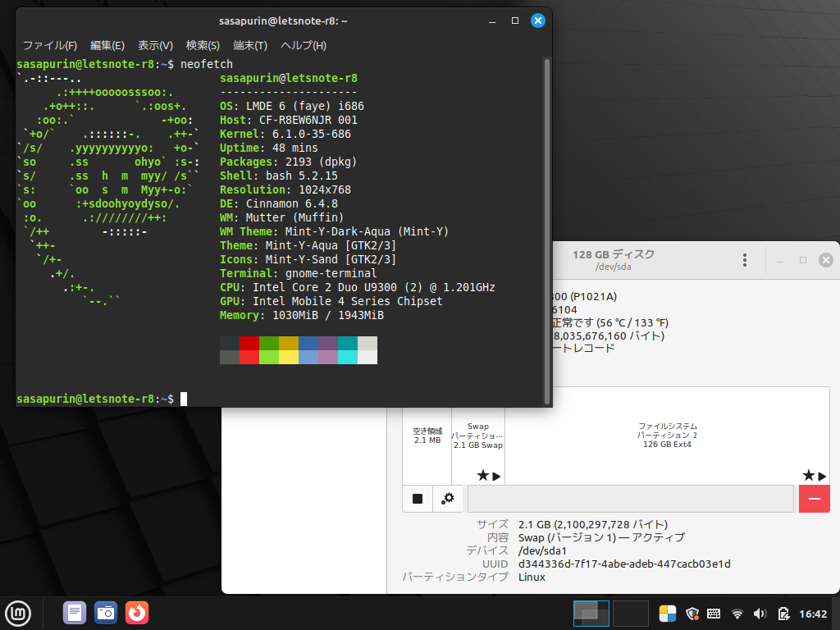Click the yellow swatch in neofetch bottom row
The width and height of the screenshot is (840, 630).
click(289, 358)
